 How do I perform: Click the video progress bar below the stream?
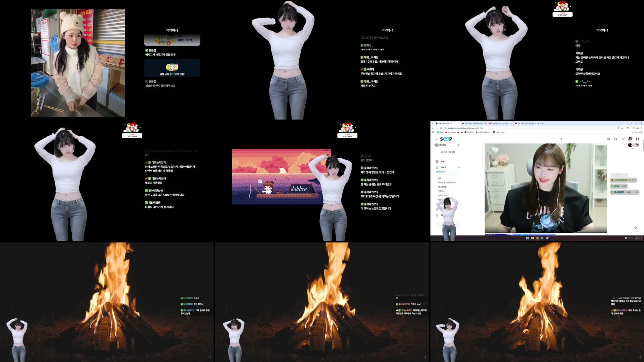click(520, 235)
